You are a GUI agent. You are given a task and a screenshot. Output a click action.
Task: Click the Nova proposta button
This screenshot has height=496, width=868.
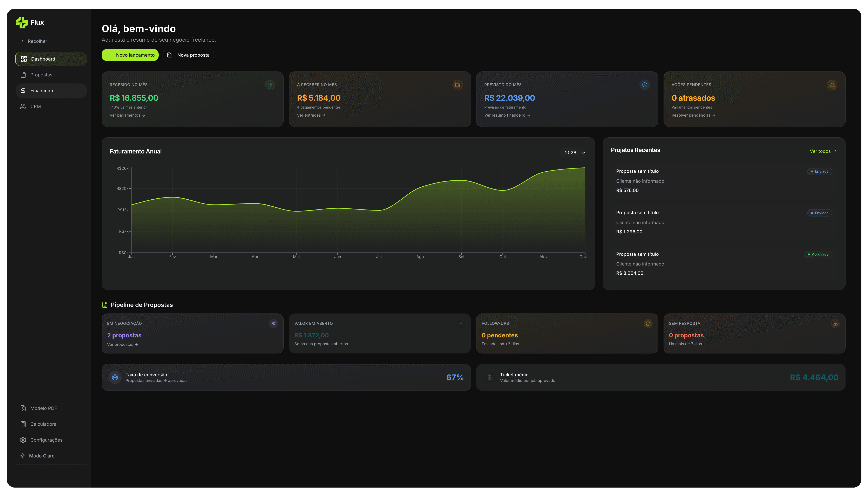click(x=189, y=55)
